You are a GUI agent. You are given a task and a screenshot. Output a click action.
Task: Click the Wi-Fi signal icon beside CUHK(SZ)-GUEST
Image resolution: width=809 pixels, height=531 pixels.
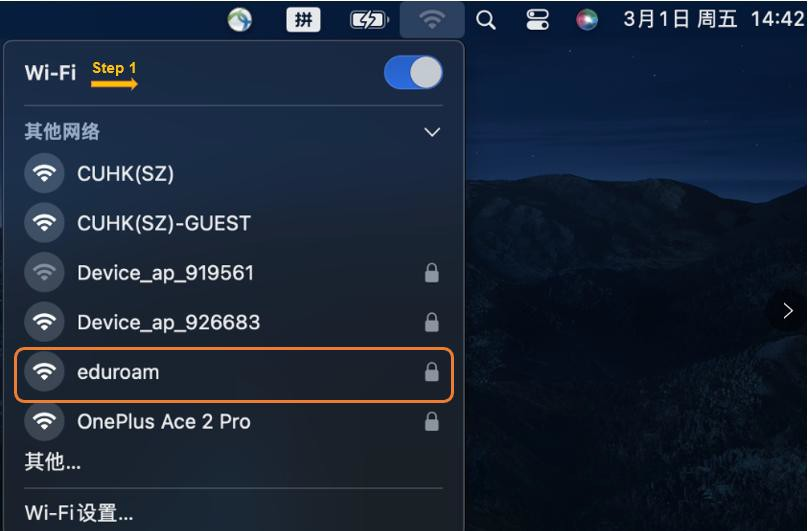[44, 223]
